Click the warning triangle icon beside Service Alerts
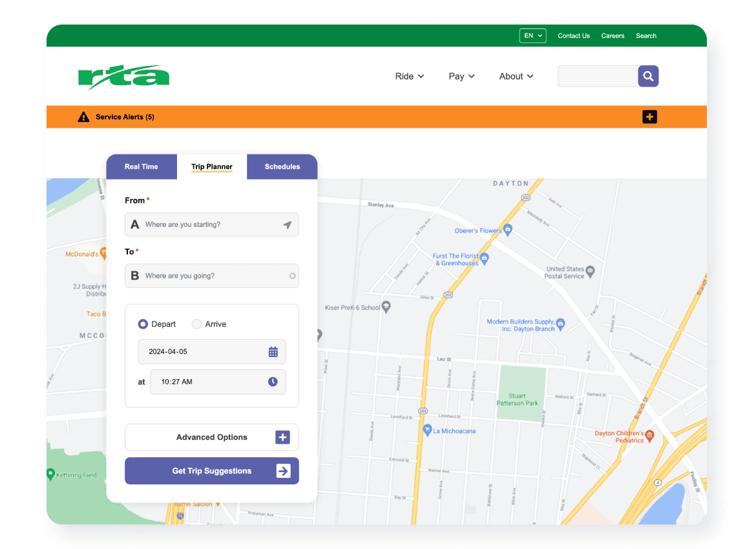The width and height of the screenshot is (756, 549). pos(83,117)
